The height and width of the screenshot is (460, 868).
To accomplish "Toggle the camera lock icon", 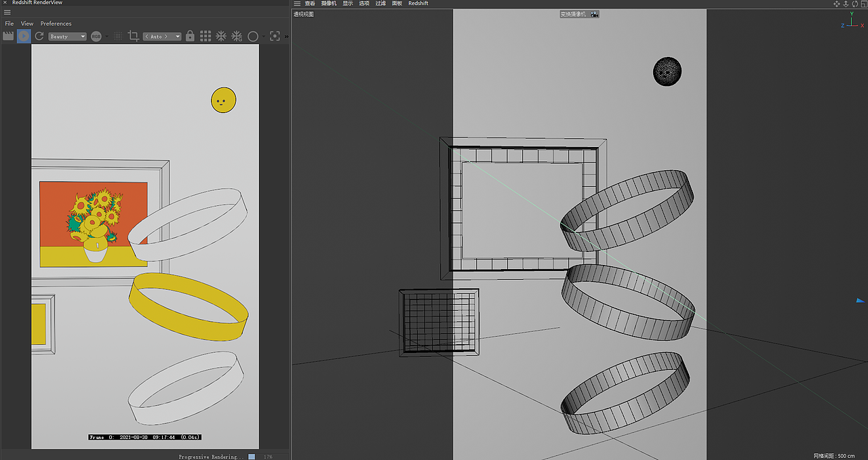I will click(x=190, y=36).
